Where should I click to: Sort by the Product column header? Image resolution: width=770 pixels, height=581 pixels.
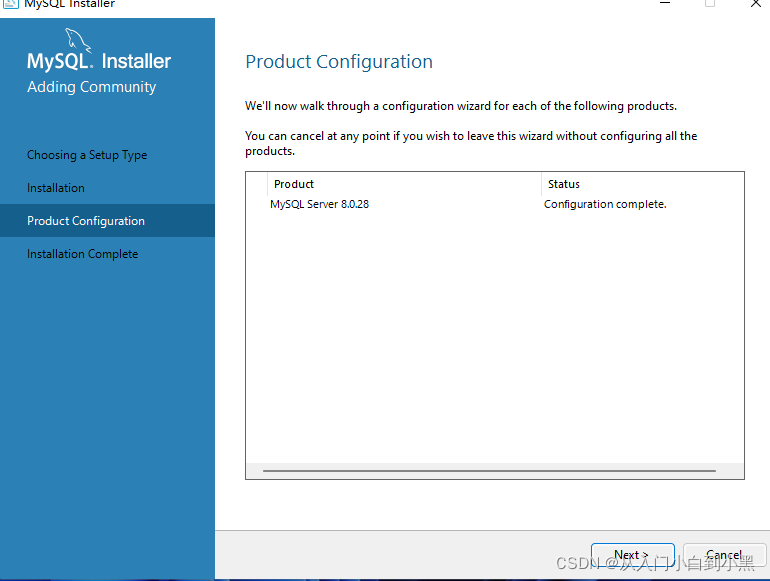[x=405, y=184]
